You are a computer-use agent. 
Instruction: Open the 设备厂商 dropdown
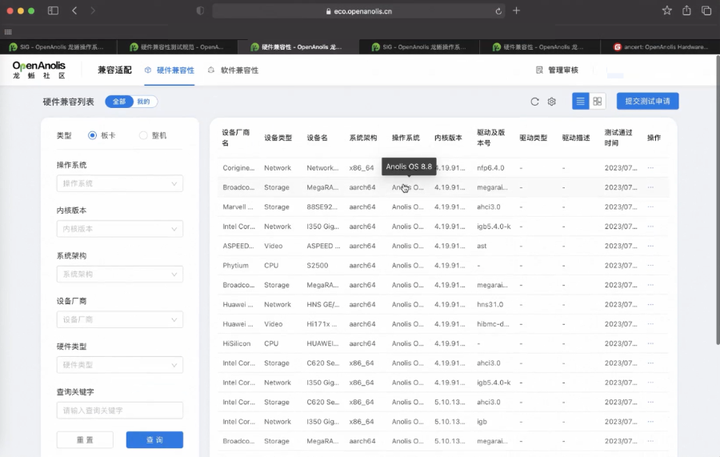coord(120,319)
